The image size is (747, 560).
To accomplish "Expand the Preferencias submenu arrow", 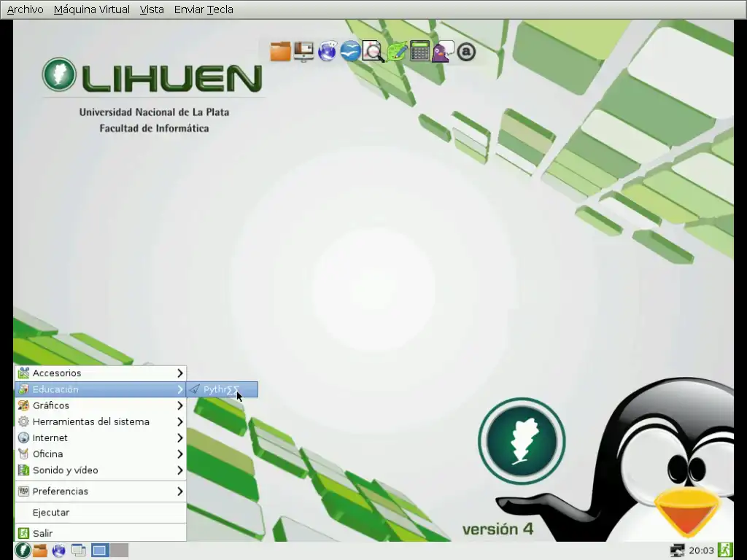I will pyautogui.click(x=179, y=491).
